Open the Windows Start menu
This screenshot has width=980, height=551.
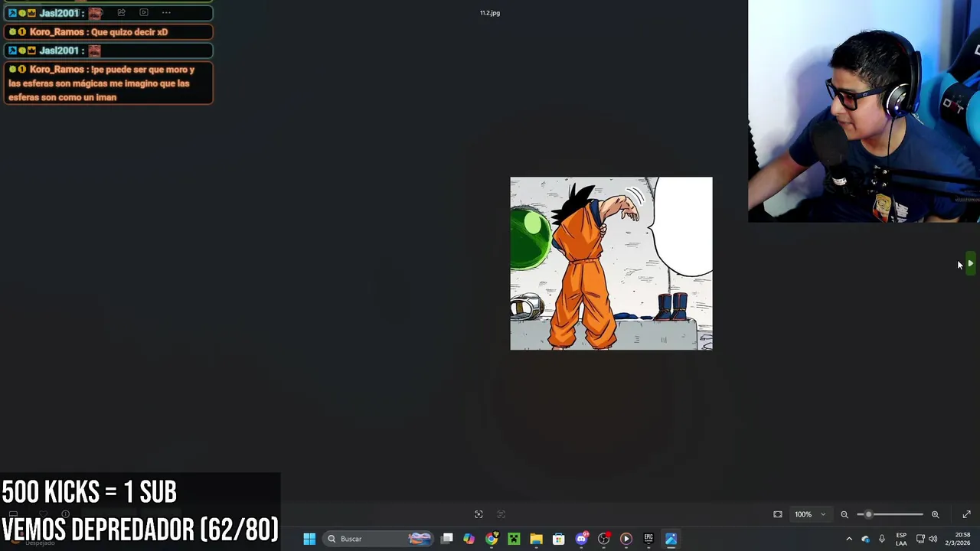[x=309, y=539]
